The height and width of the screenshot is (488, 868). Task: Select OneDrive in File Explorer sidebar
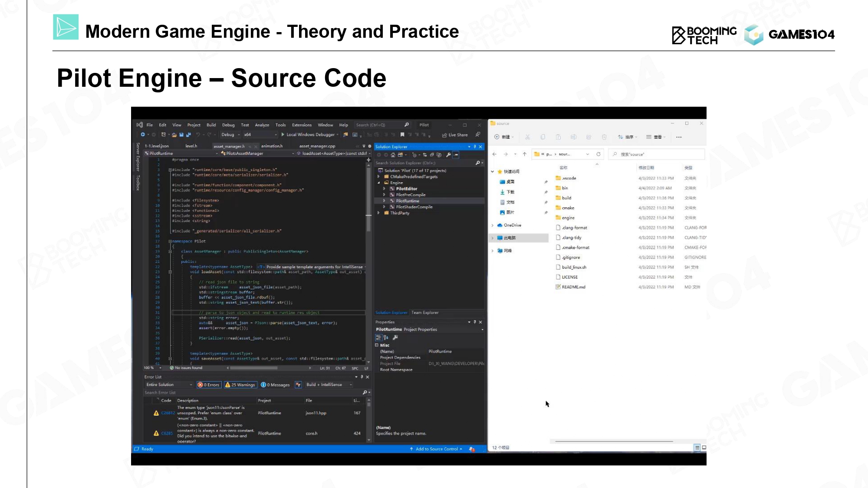coord(512,226)
